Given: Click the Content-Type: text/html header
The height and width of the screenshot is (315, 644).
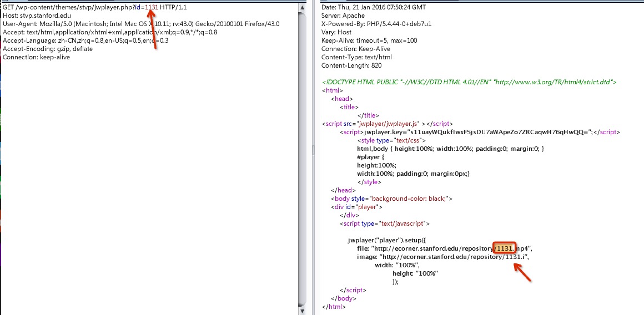Looking at the screenshot, I should click(356, 57).
